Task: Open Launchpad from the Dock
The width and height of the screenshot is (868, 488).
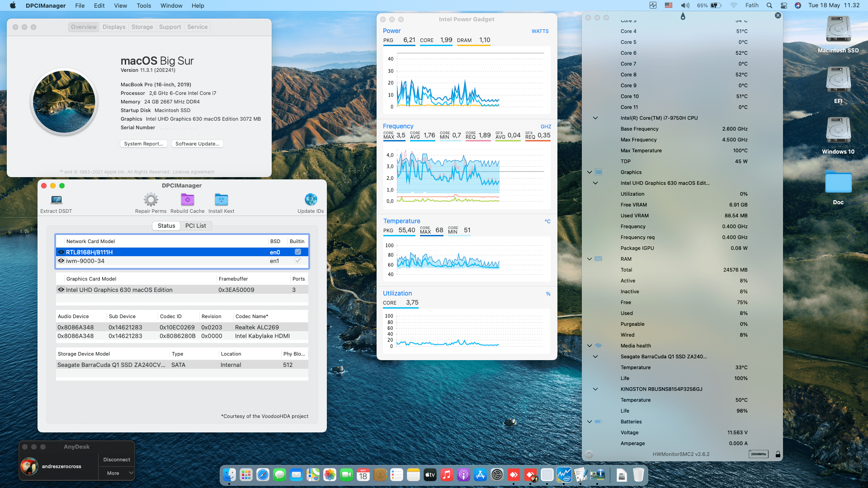Action: (246, 475)
